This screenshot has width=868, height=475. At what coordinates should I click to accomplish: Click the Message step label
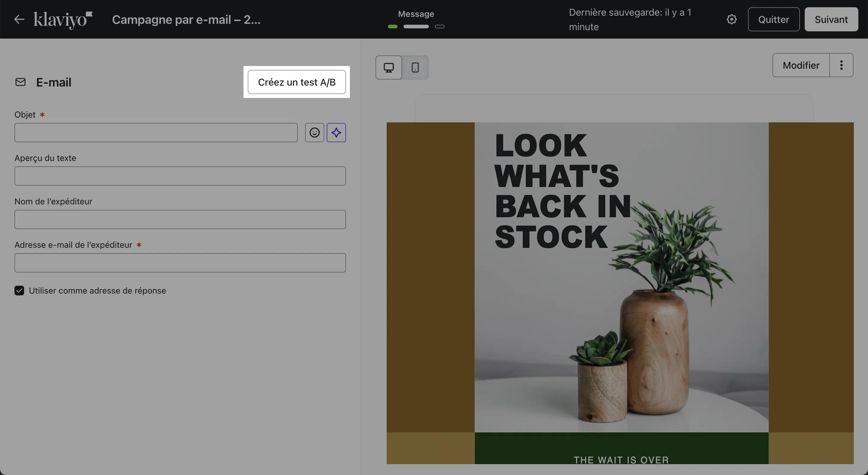[416, 14]
